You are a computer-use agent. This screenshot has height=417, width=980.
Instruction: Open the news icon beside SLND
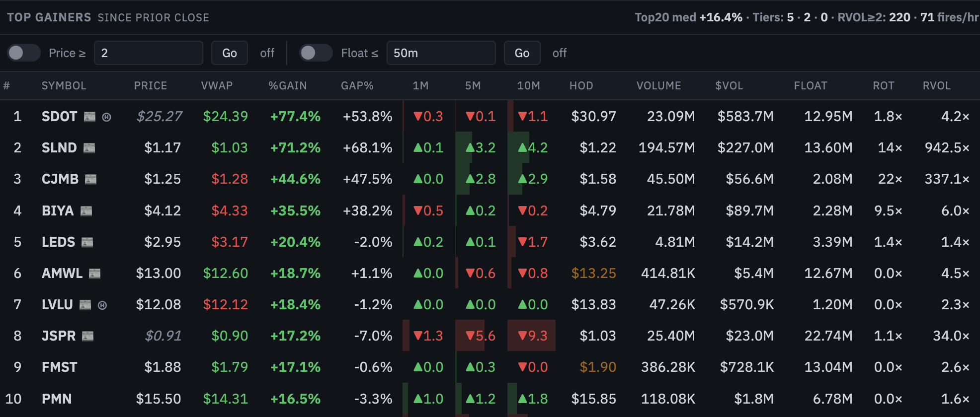point(89,148)
